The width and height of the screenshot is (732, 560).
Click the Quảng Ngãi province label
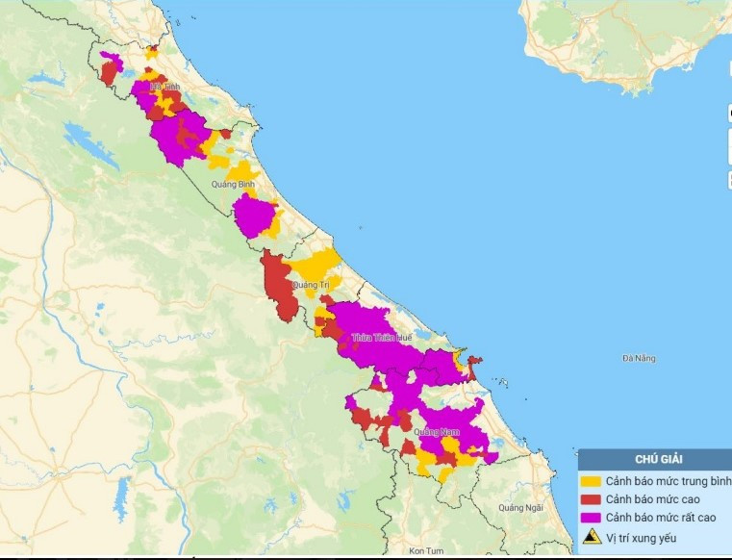coord(520,507)
